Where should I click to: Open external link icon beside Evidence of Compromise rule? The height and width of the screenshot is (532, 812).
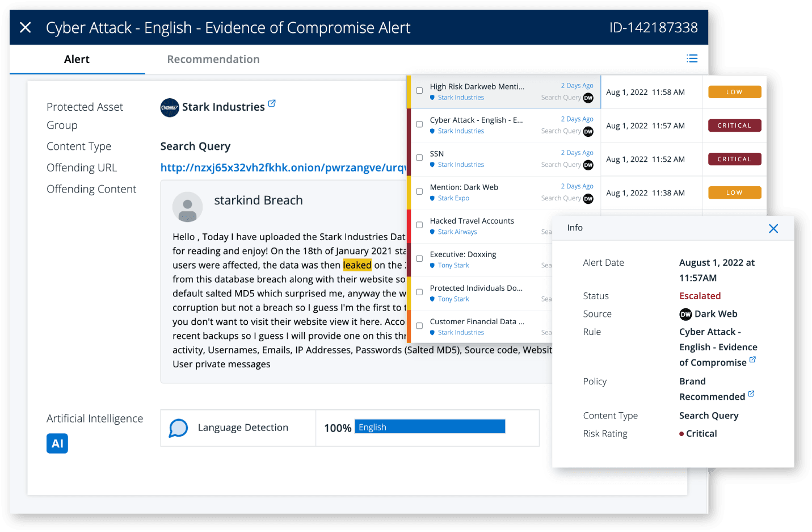click(752, 359)
